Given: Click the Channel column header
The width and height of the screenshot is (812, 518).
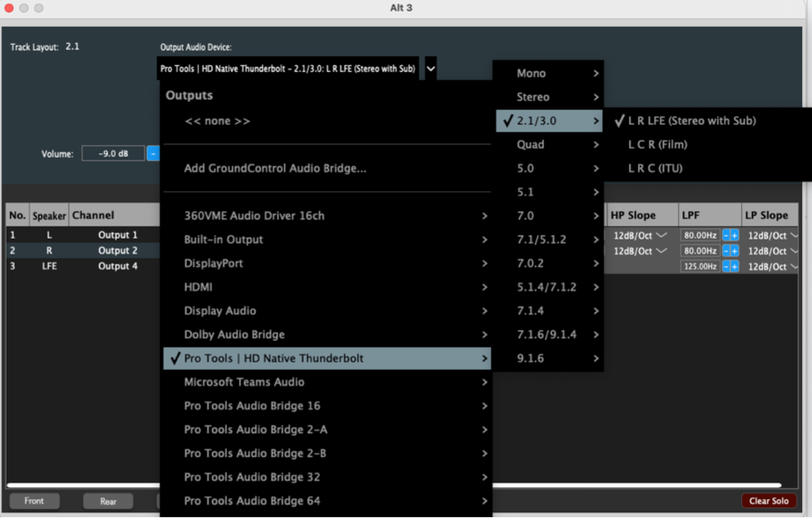Looking at the screenshot, I should coord(115,216).
